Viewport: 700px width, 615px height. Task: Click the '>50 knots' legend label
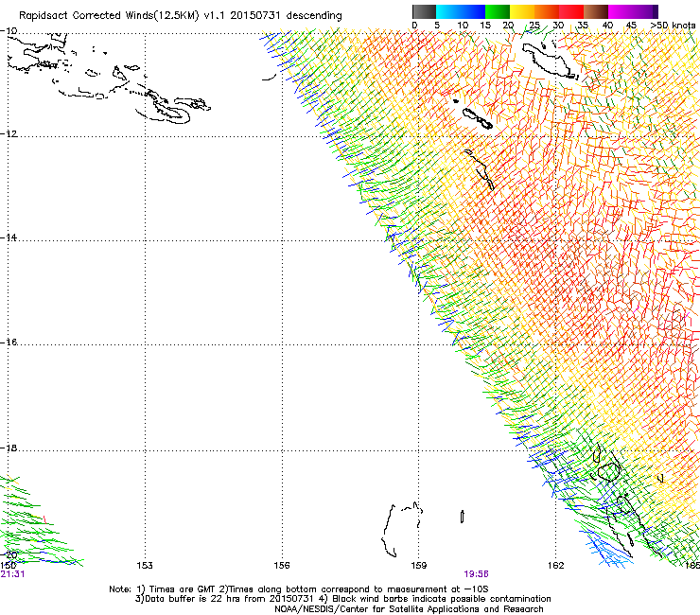click(673, 25)
